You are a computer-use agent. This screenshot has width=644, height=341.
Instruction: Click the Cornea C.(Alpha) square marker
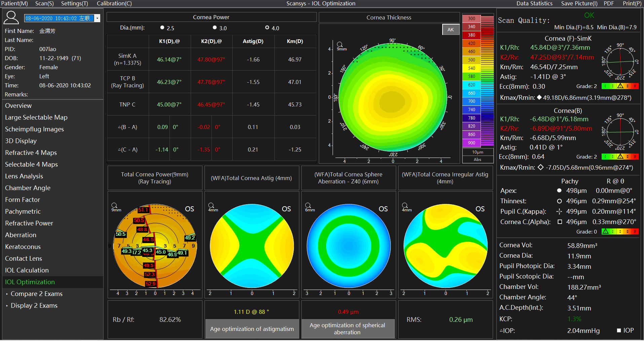tap(560, 222)
